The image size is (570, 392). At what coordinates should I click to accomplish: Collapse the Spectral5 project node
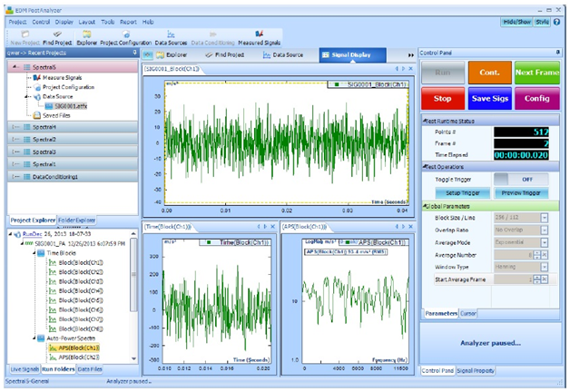[15, 67]
